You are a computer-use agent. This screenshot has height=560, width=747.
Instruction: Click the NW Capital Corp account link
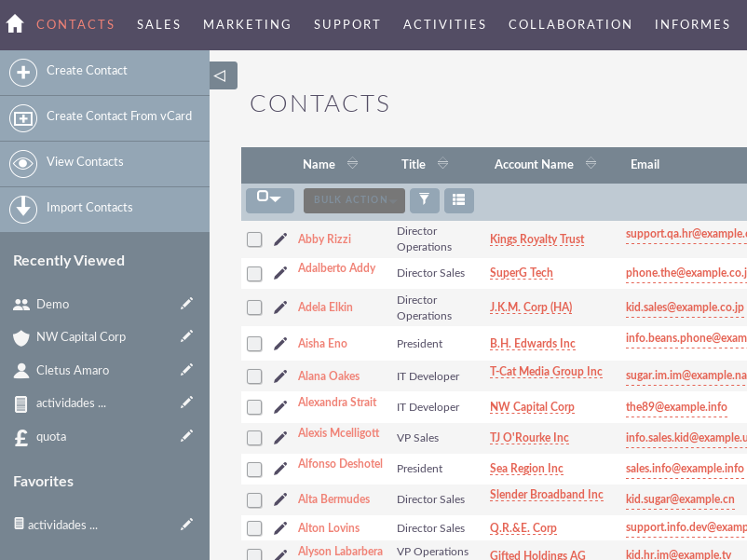(532, 407)
